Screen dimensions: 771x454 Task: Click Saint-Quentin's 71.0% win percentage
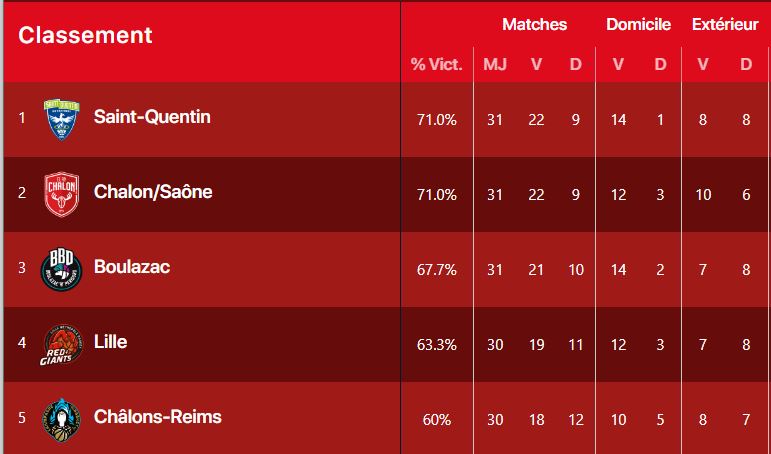(437, 120)
